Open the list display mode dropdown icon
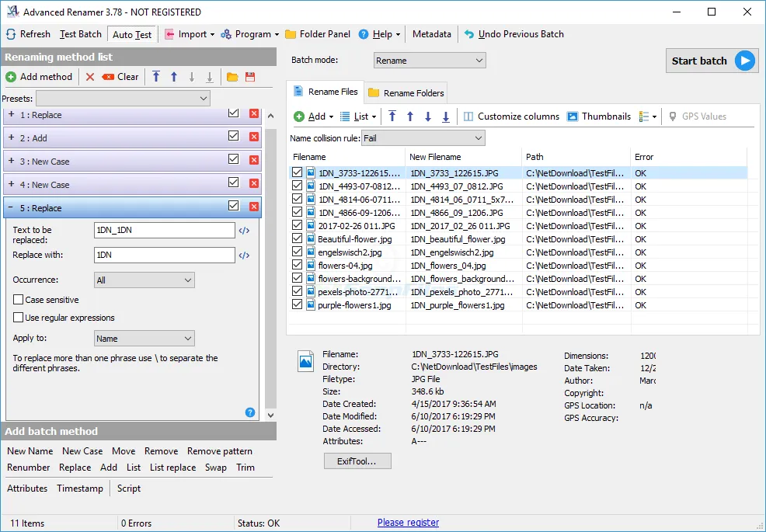 [648, 116]
